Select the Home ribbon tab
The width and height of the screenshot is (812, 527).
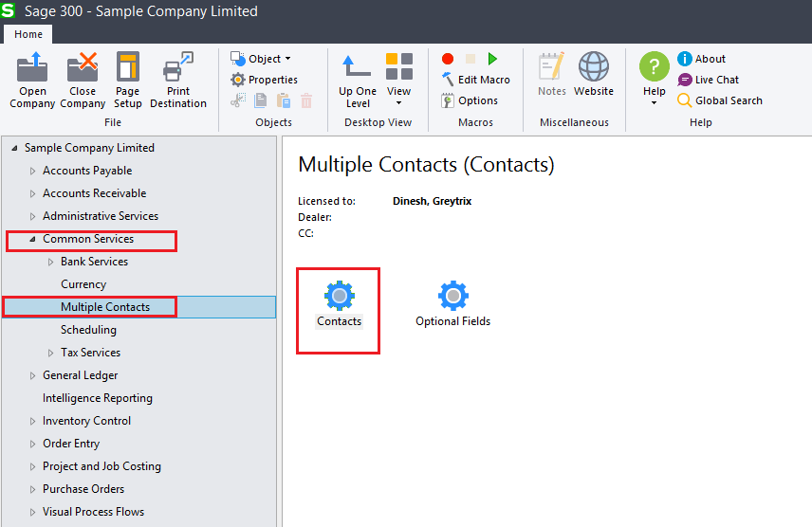click(28, 34)
